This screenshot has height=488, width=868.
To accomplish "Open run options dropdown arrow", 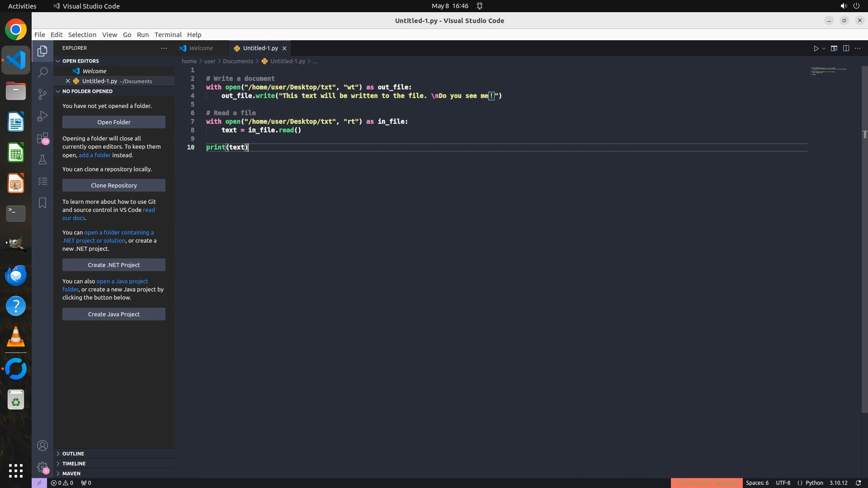I will tap(824, 48).
